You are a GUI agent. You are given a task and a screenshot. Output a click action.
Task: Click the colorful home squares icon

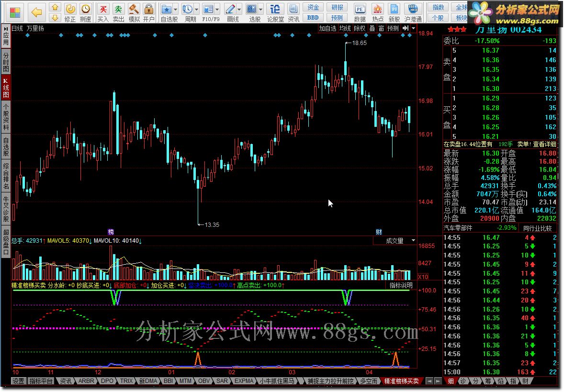(15, 12)
